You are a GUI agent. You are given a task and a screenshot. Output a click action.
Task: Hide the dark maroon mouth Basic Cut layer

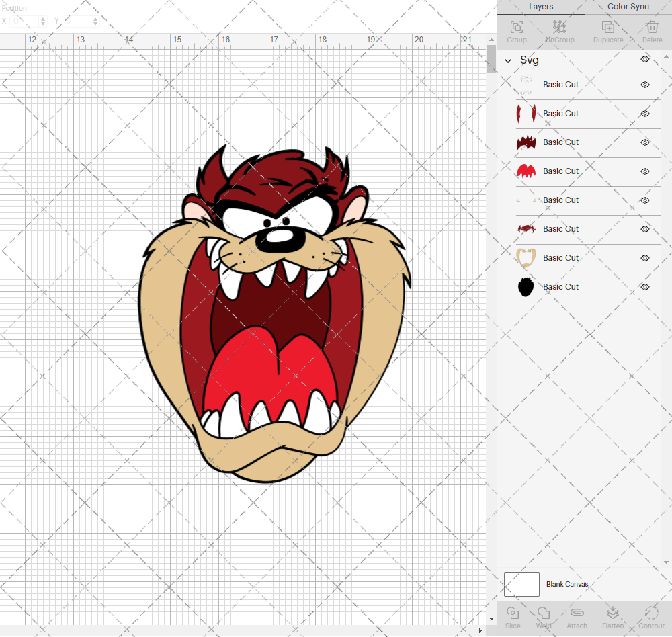tap(645, 142)
